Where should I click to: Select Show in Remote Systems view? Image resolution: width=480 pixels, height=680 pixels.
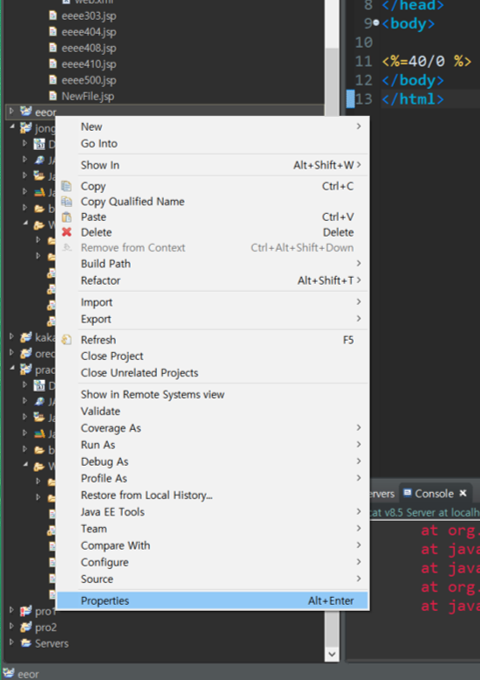212,395
